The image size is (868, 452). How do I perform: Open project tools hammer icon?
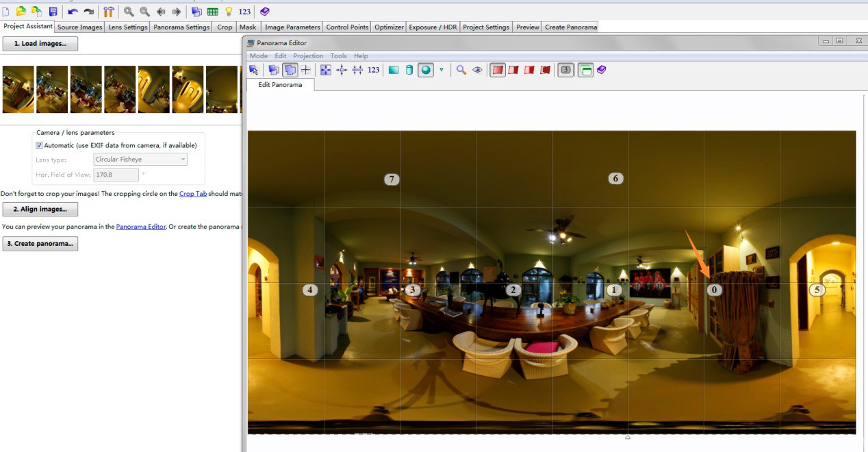point(108,12)
